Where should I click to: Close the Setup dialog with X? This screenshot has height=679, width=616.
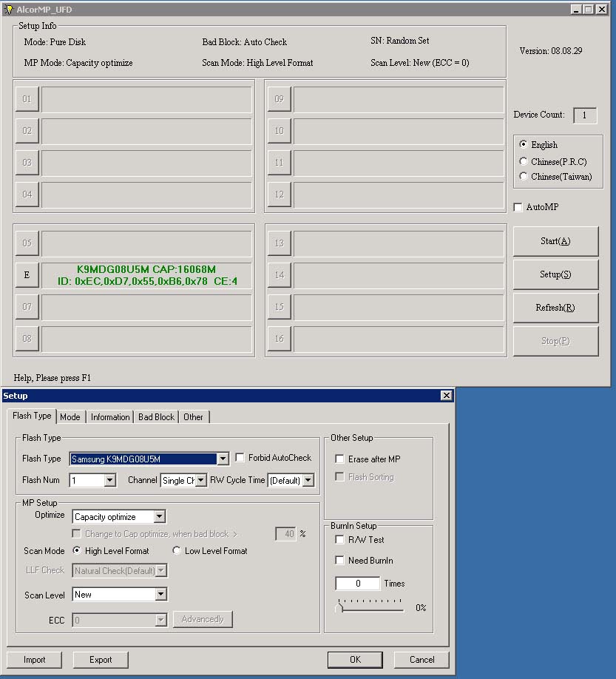[447, 396]
